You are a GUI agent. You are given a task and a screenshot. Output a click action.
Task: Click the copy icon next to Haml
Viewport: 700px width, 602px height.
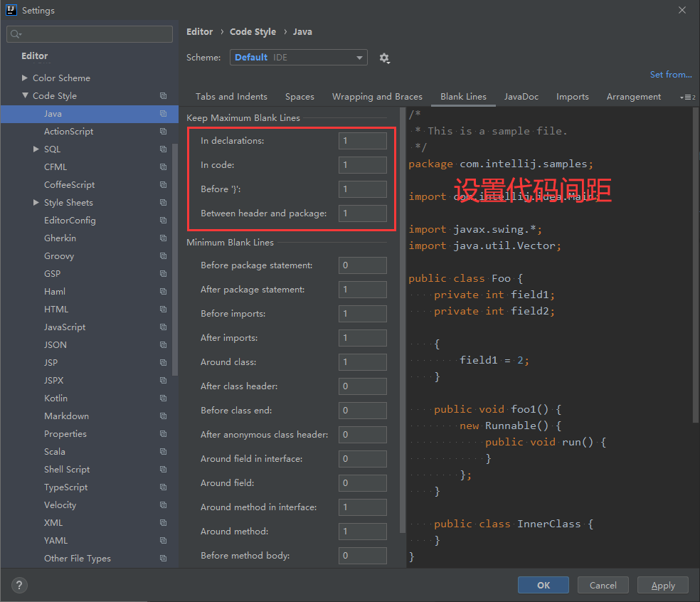(164, 292)
